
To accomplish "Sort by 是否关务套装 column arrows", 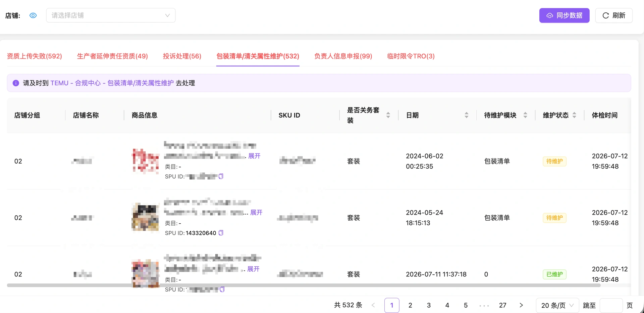I will pos(388,115).
